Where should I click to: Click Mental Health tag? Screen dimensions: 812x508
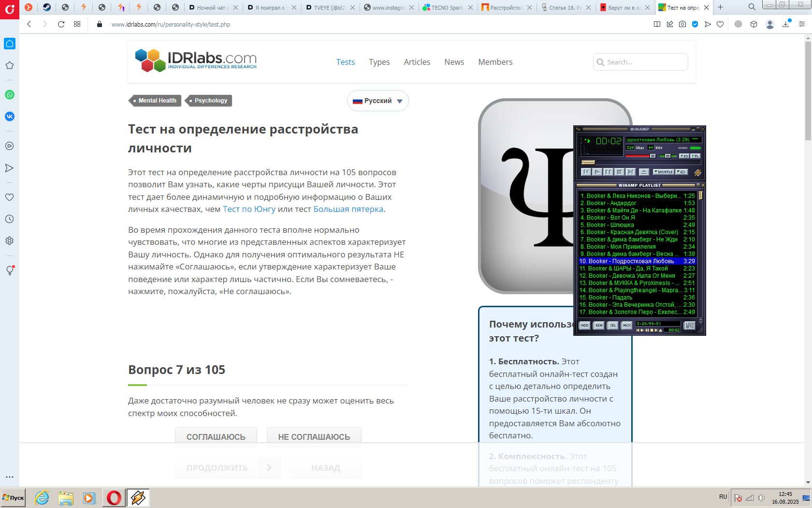point(155,101)
